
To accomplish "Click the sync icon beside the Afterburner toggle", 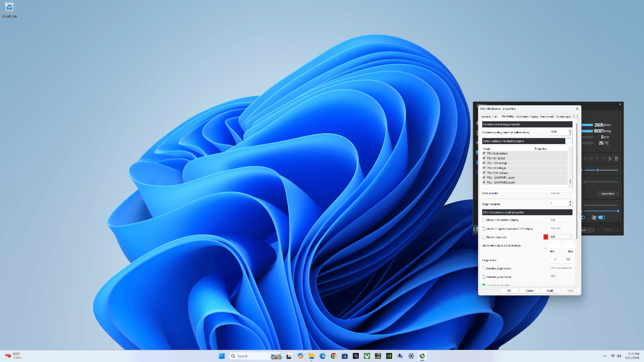I will 594,217.
